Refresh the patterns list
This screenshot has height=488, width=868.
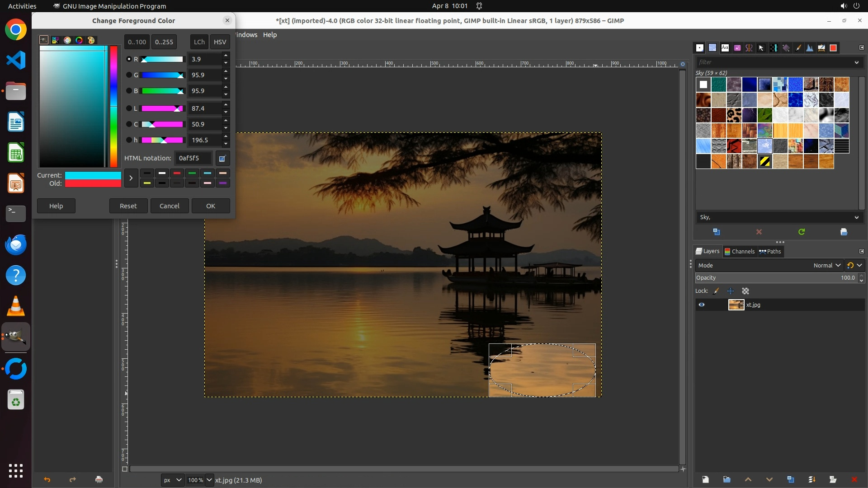click(802, 232)
